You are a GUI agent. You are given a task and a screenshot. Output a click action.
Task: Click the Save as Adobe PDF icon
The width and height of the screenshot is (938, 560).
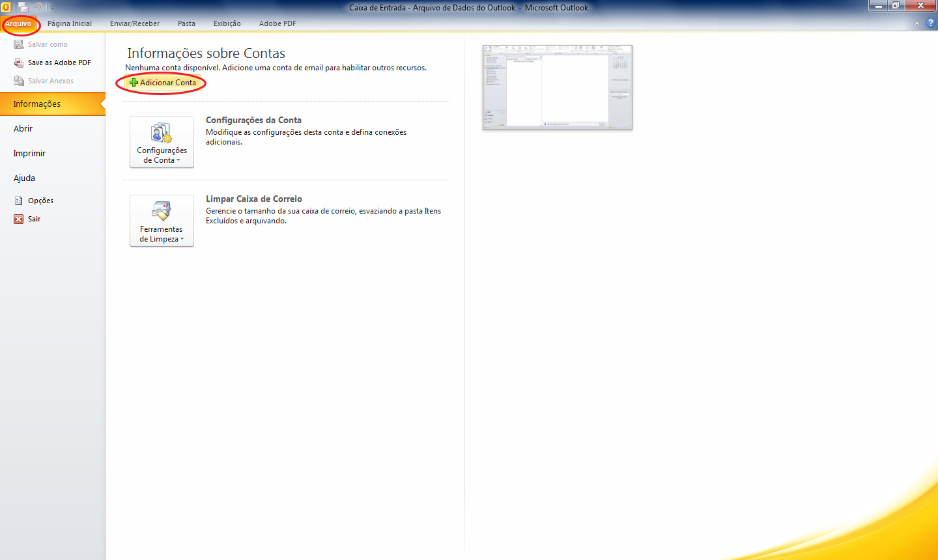coord(19,63)
